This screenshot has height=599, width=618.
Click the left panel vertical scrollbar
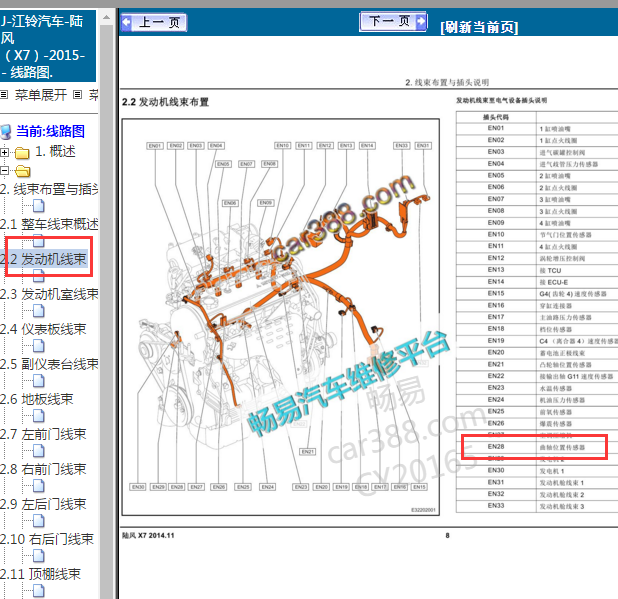[x=107, y=350]
